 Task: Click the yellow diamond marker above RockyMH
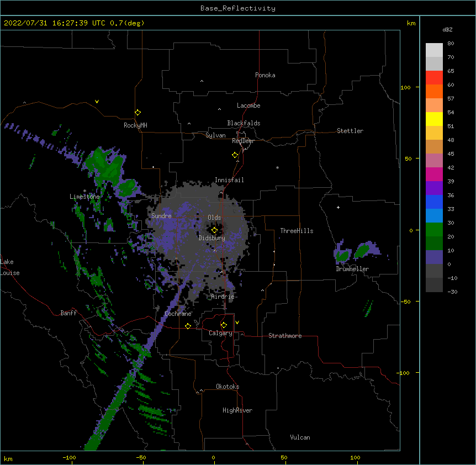click(x=137, y=113)
